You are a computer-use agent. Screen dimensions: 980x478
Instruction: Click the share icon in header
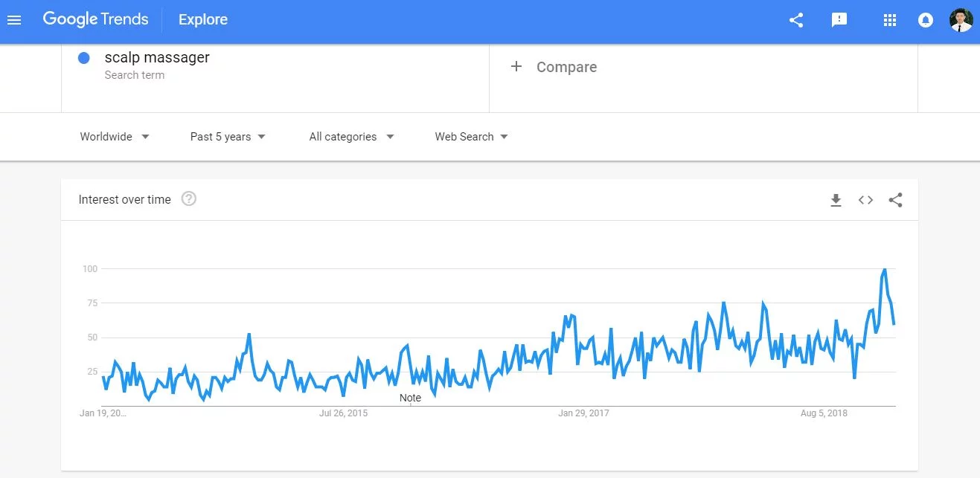(796, 20)
